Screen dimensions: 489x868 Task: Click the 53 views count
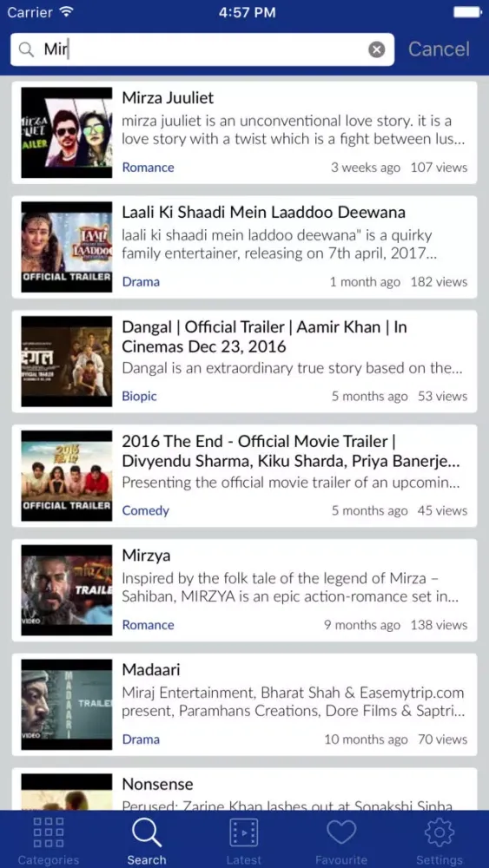pos(442,397)
